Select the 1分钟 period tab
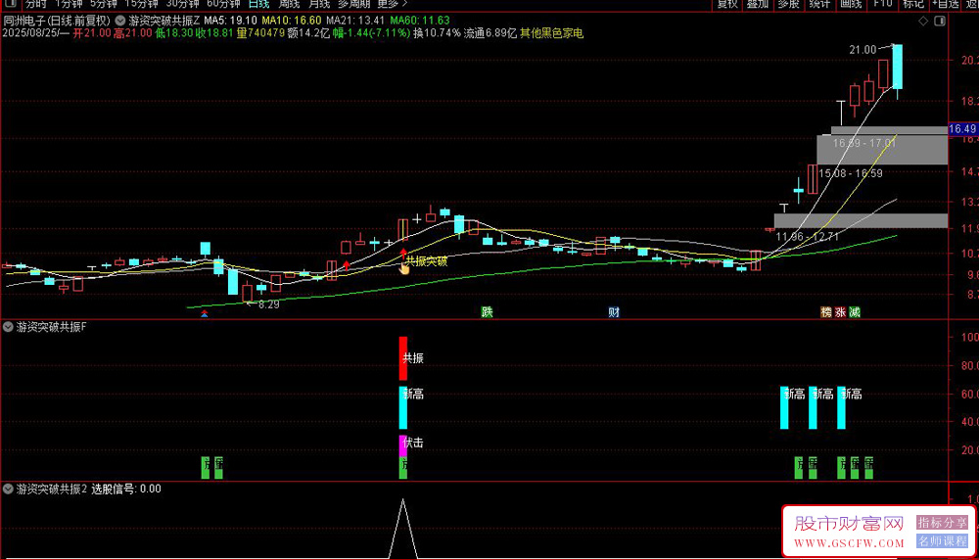Viewport: 979px width, 560px height. pos(69,4)
